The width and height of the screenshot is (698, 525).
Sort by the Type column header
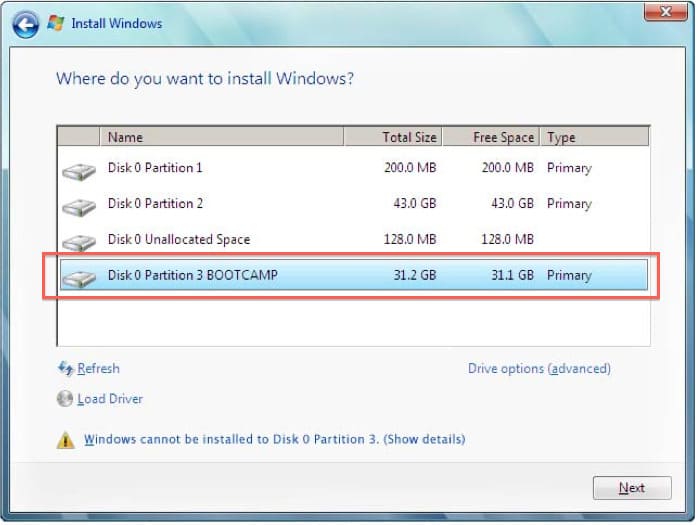point(595,137)
